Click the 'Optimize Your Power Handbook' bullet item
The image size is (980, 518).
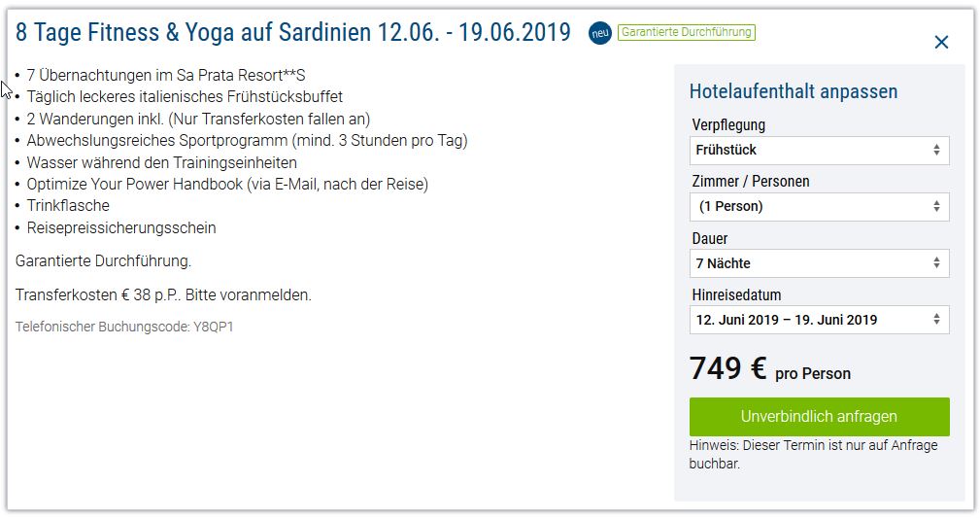coord(227,185)
